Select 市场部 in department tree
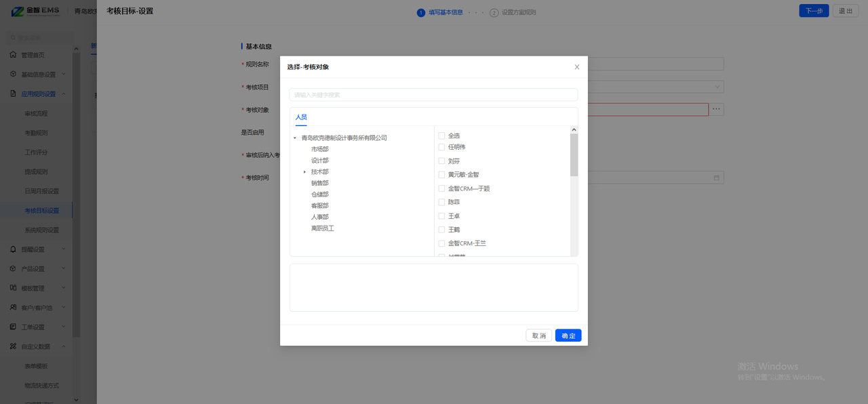The image size is (868, 404). (320, 149)
